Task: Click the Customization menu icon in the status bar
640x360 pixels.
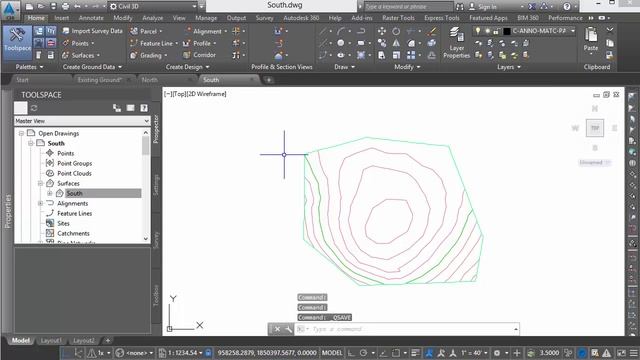Action: [x=634, y=353]
